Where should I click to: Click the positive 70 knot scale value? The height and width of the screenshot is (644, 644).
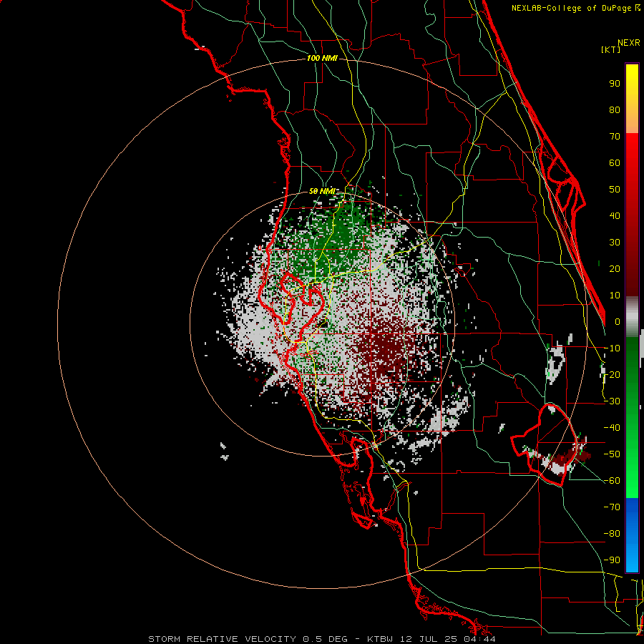(615, 137)
